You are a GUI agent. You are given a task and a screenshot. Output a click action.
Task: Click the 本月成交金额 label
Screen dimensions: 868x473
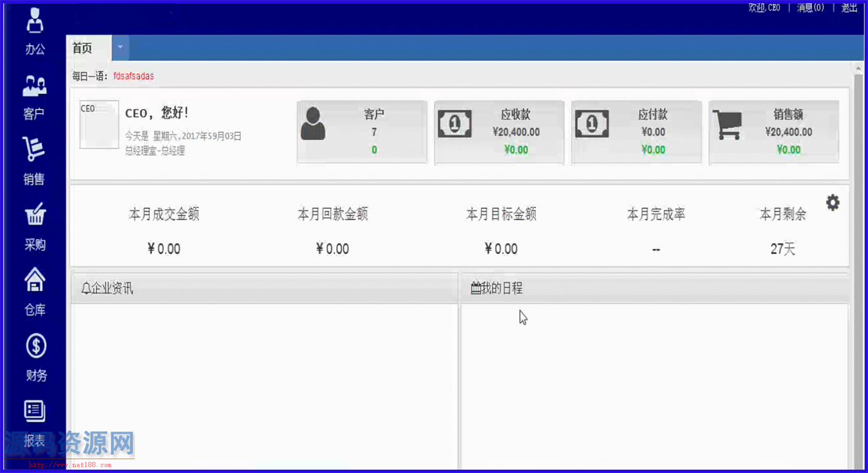click(164, 214)
